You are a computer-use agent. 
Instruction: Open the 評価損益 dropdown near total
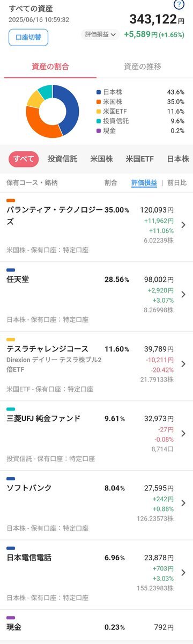pyautogui.click(x=101, y=34)
